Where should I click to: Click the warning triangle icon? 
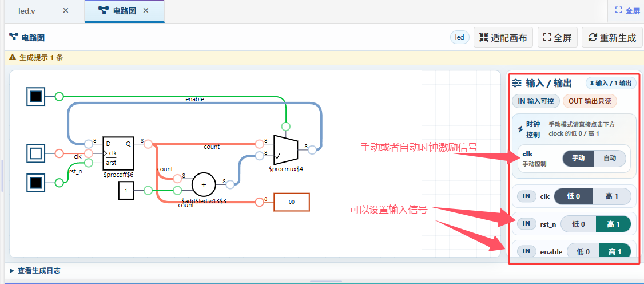(13, 57)
